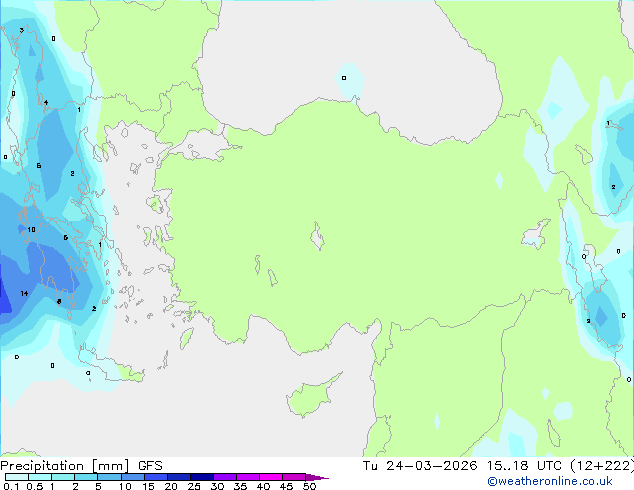Pick the 10–15 mm legend color swatch
Screen dimensions: 634x490
pos(132,477)
